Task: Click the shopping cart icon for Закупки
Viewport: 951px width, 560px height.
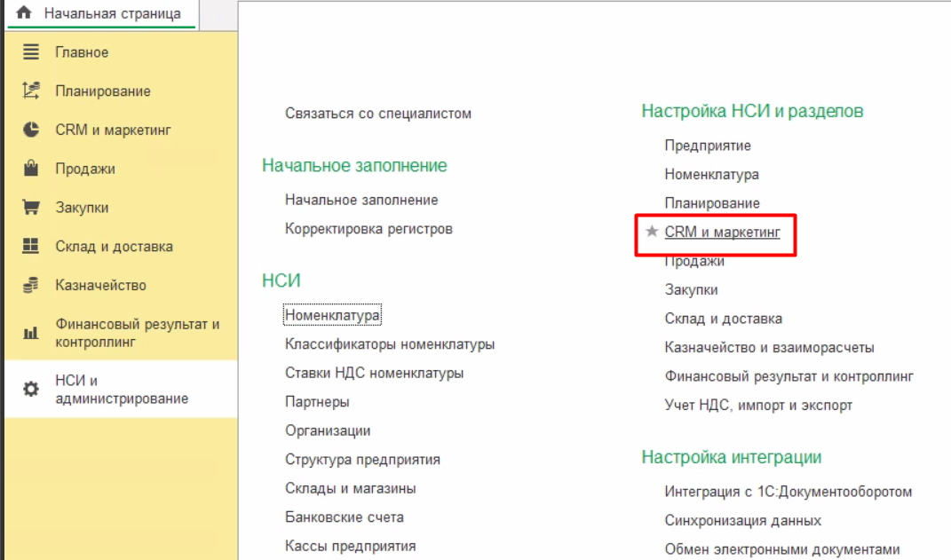Action: [31, 208]
